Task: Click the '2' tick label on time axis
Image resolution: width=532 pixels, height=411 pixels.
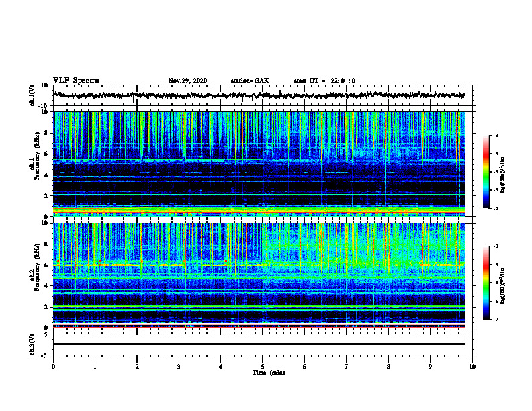Action: click(137, 367)
